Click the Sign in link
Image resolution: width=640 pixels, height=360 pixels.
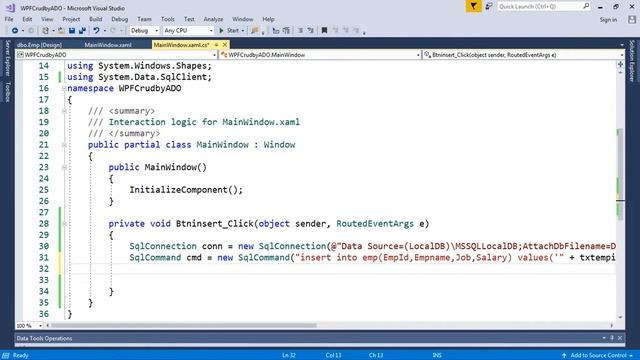point(608,20)
